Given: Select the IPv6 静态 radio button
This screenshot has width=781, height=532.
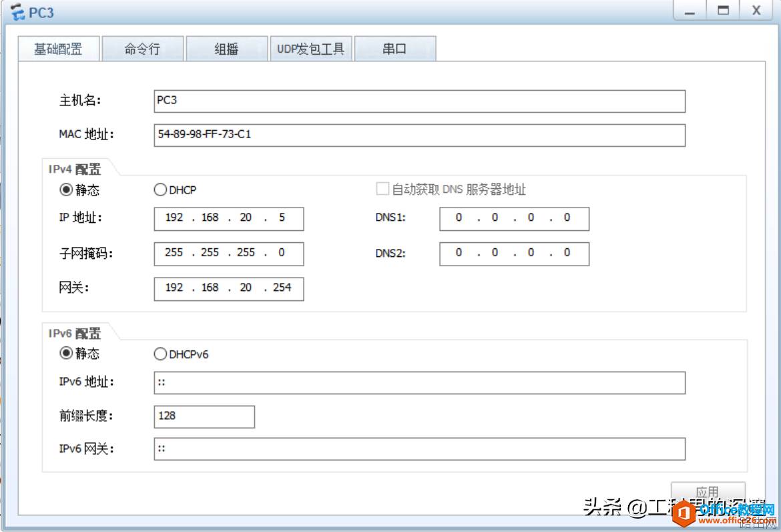Looking at the screenshot, I should click(65, 353).
